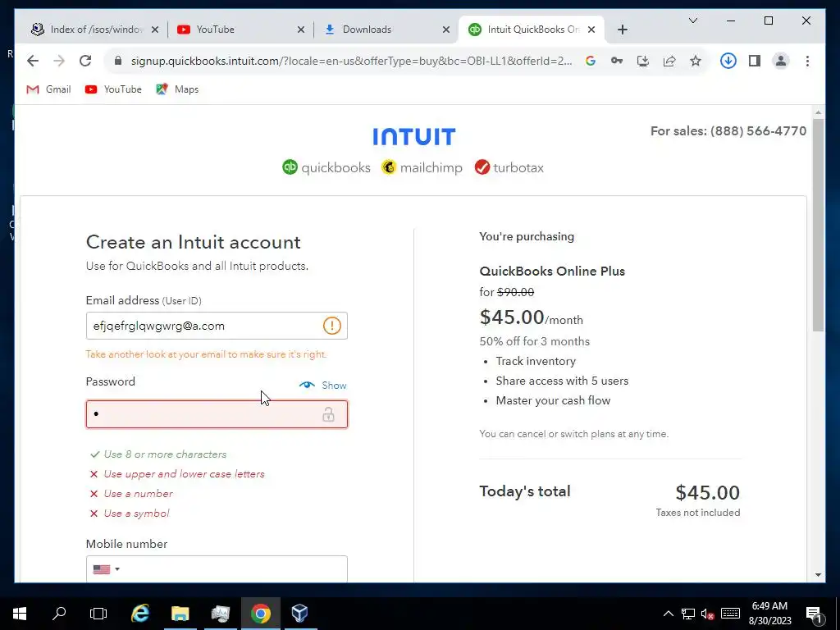Open the YouTube bookmark
This screenshot has width=840, height=630.
pos(113,89)
